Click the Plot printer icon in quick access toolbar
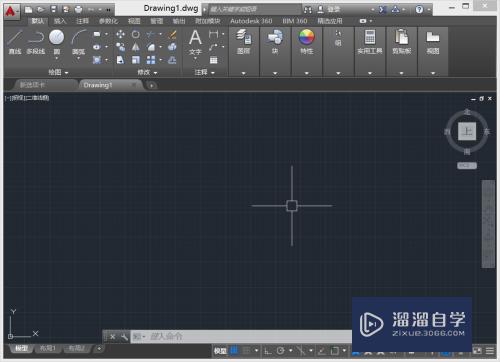Image resolution: width=500 pixels, height=362 pixels. (x=78, y=9)
